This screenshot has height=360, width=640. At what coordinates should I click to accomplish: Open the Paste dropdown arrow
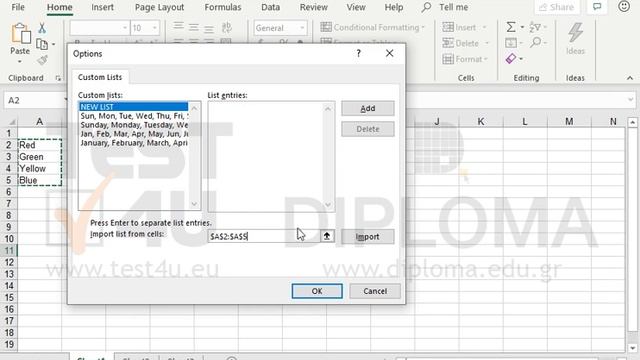[x=20, y=62]
